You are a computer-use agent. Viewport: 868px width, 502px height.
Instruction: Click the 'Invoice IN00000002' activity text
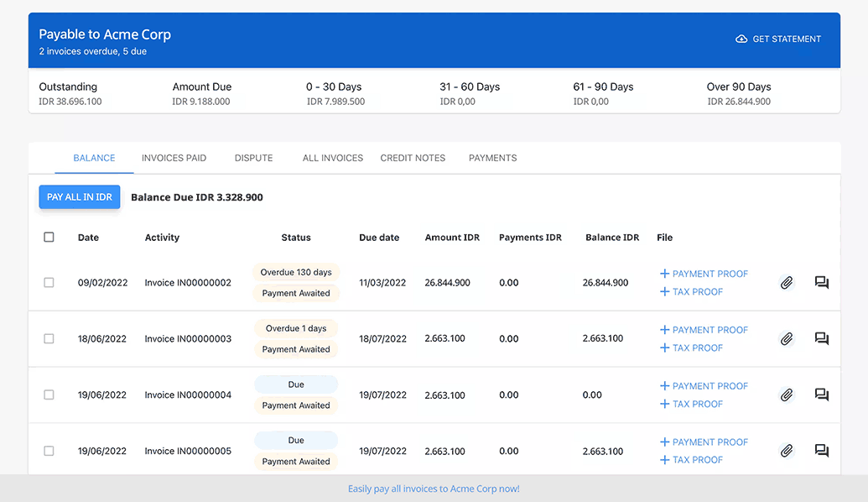coord(188,283)
